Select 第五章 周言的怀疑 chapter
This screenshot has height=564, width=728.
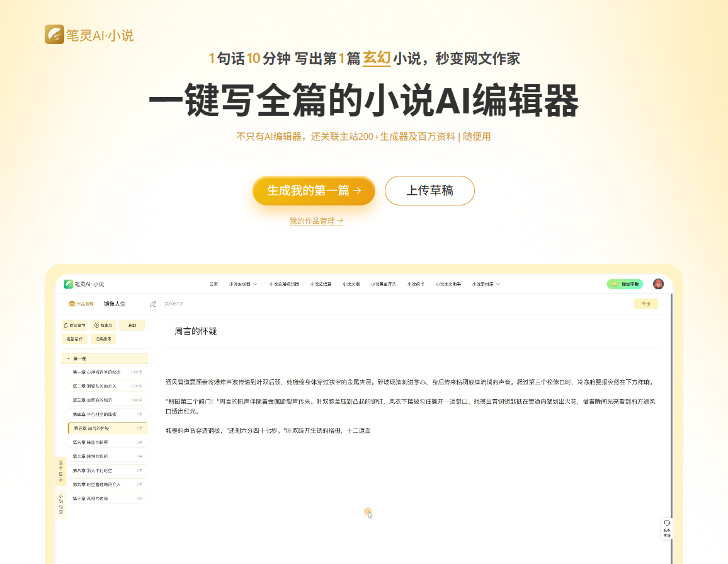108,429
